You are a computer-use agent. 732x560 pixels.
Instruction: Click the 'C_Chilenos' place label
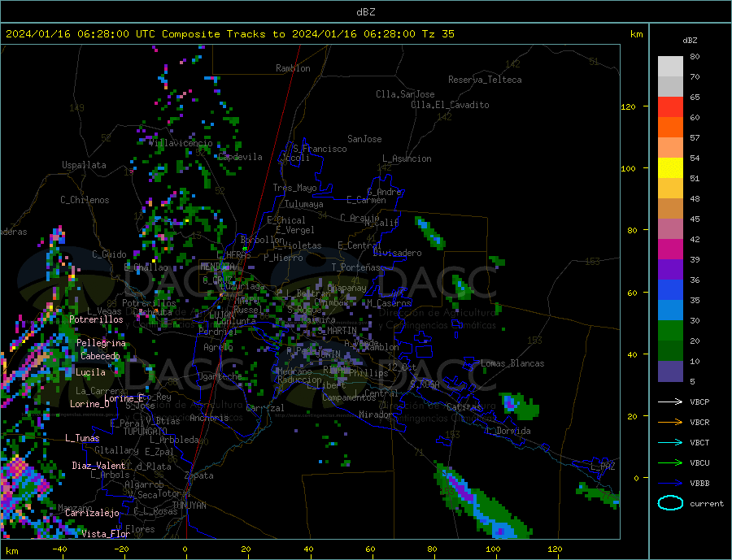pyautogui.click(x=85, y=200)
